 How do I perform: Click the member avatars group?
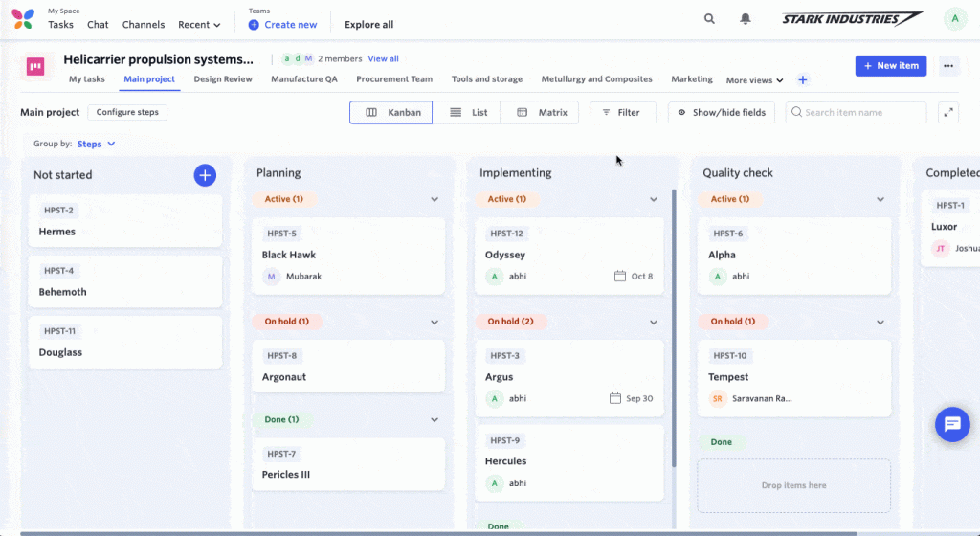click(298, 58)
